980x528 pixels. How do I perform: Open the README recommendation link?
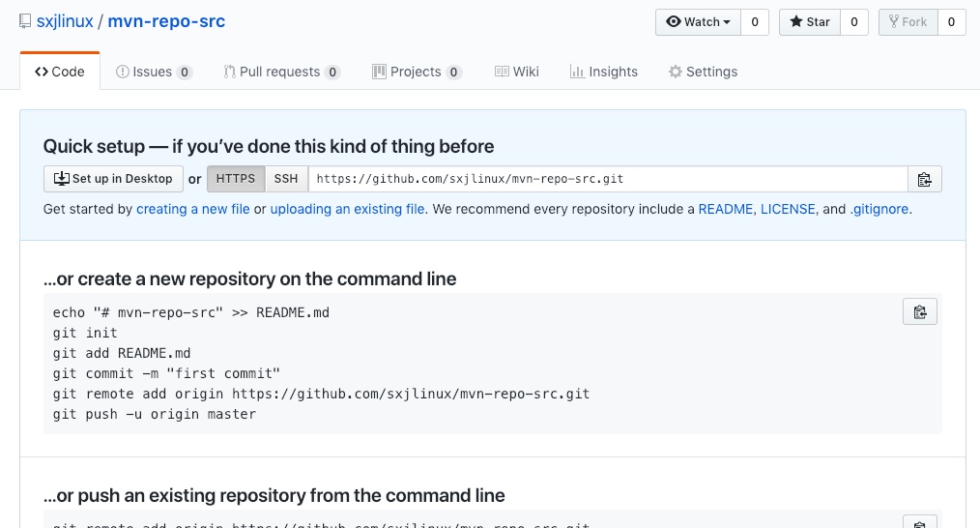(726, 209)
